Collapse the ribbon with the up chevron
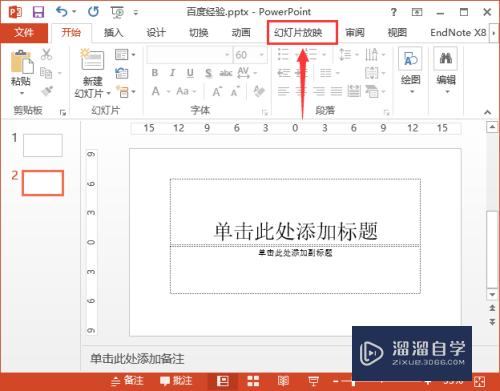This screenshot has height=391, width=500. tap(487, 112)
